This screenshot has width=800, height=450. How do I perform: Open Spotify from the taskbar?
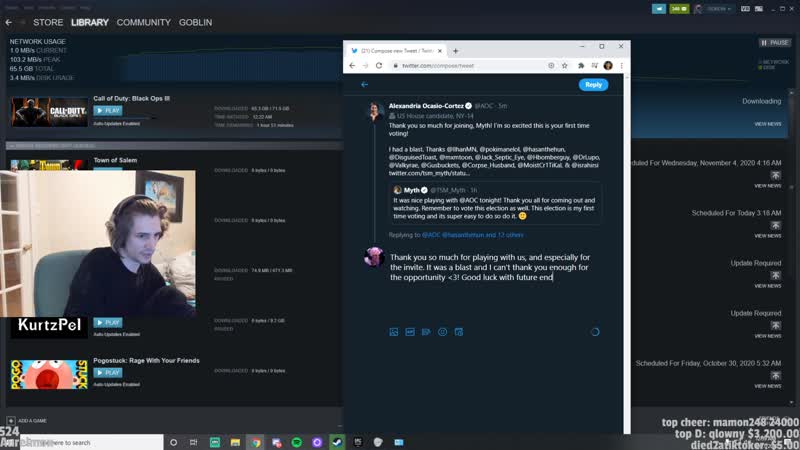(296, 442)
